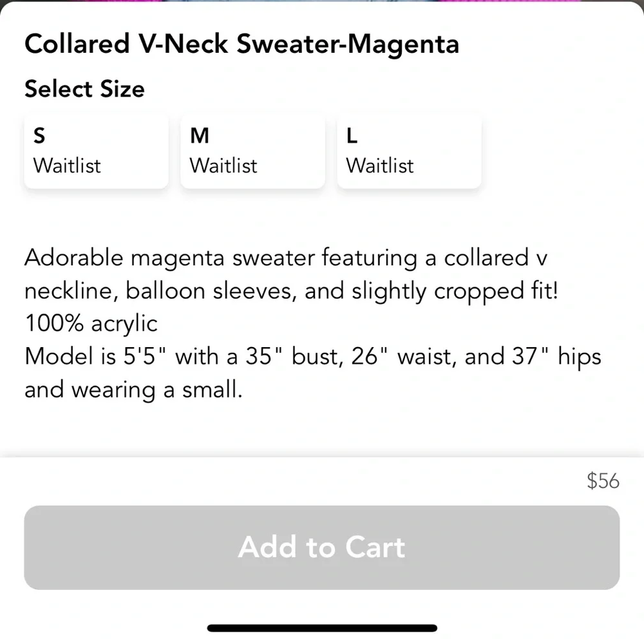The image size is (644, 644).
Task: Click the empty area beside the L size card
Action: [x=560, y=150]
